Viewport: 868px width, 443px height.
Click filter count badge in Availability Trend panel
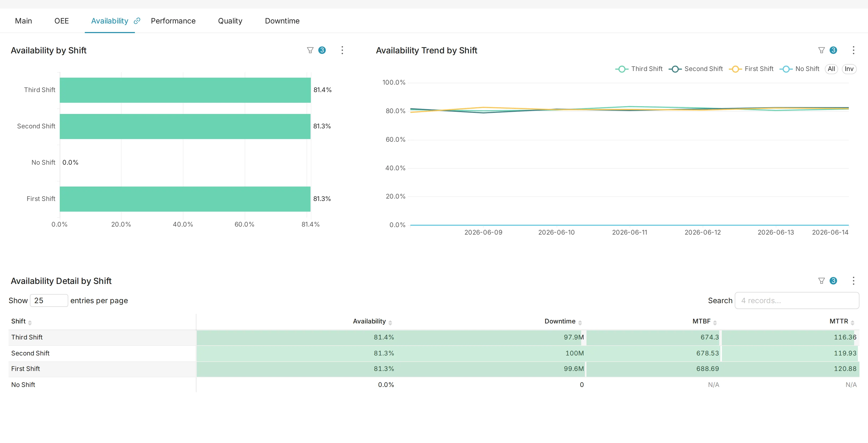pyautogui.click(x=833, y=50)
